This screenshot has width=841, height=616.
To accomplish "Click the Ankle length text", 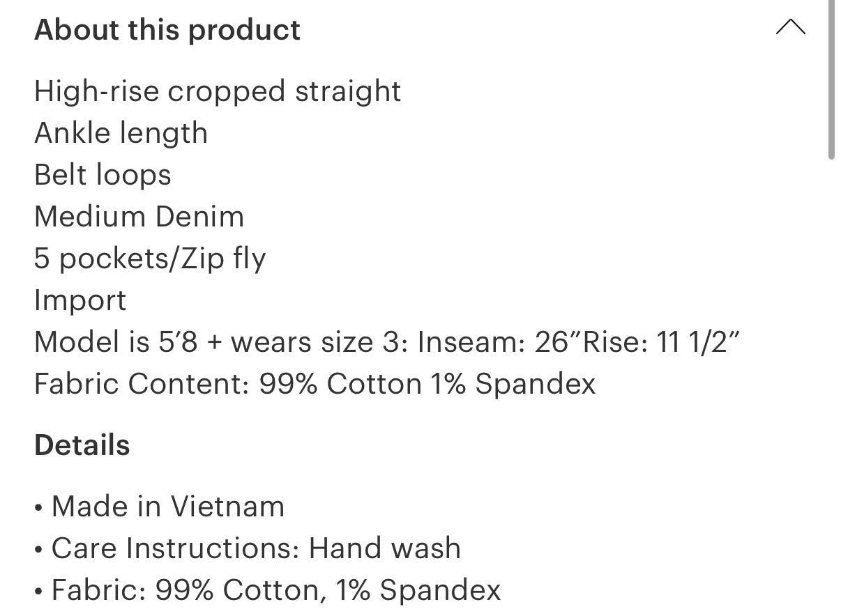I will point(121,133).
